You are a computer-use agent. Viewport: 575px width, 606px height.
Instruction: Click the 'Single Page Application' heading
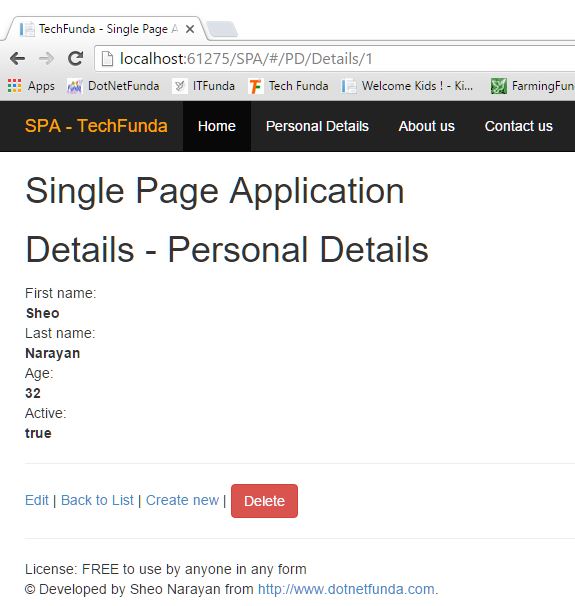click(215, 191)
